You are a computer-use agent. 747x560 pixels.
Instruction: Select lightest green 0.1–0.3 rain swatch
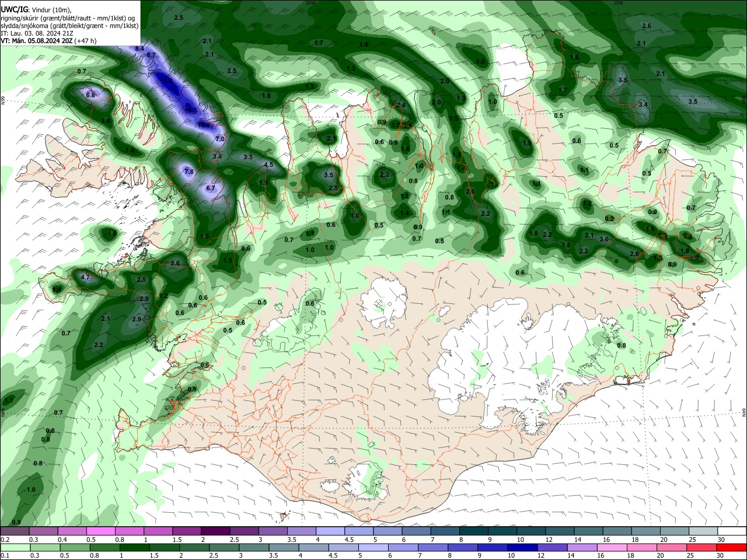point(15,547)
